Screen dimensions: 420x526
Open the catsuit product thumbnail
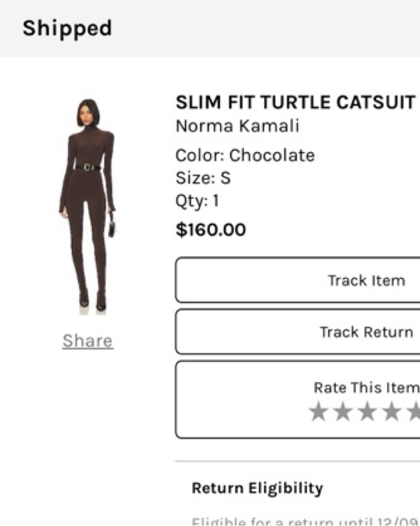point(88,206)
